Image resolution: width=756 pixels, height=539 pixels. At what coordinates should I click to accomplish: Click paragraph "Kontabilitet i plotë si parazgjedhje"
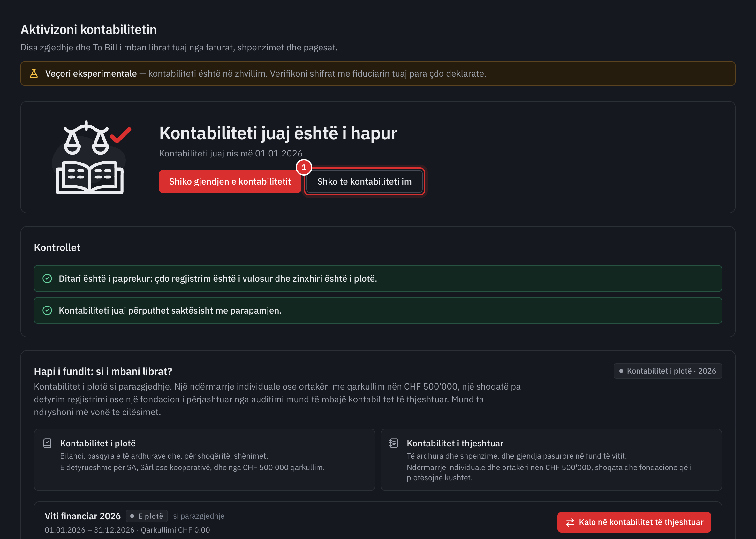pyautogui.click(x=277, y=399)
